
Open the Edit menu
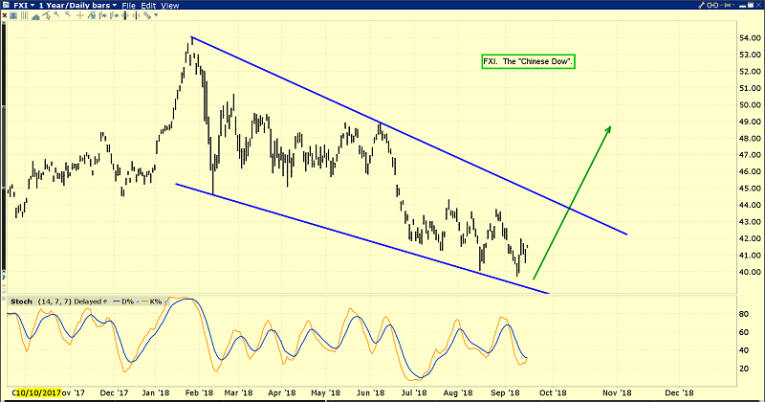coord(148,5)
